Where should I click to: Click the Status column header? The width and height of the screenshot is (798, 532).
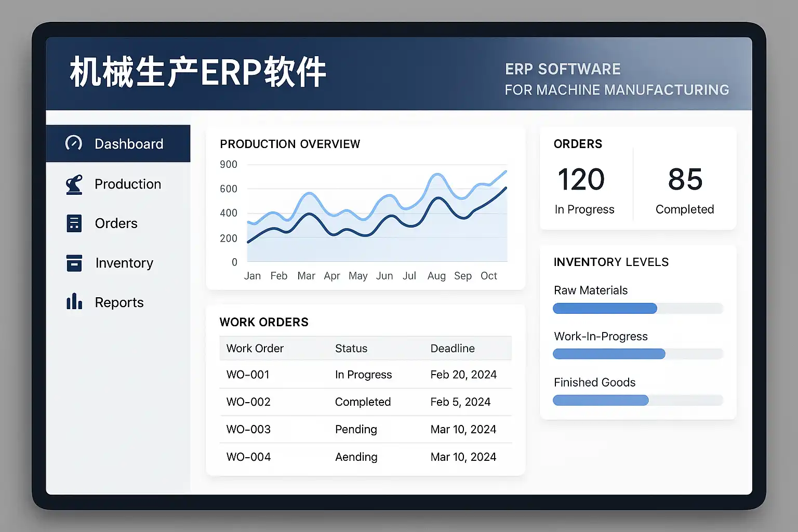pyautogui.click(x=351, y=348)
